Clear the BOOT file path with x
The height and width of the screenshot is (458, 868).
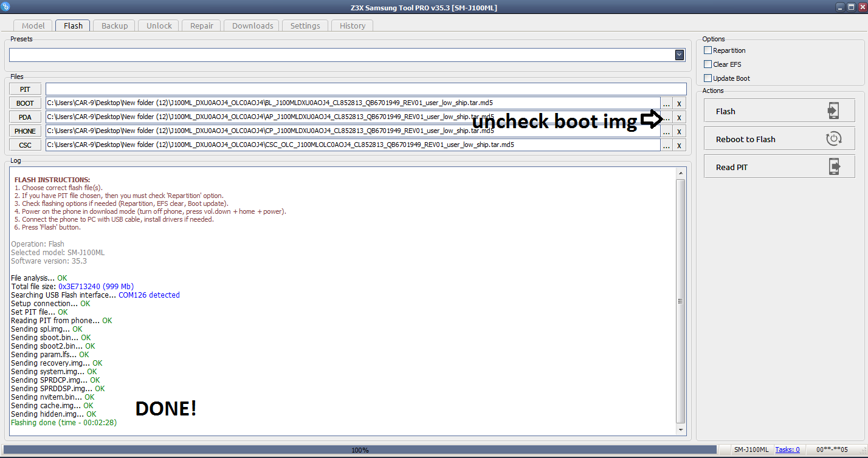(x=680, y=103)
